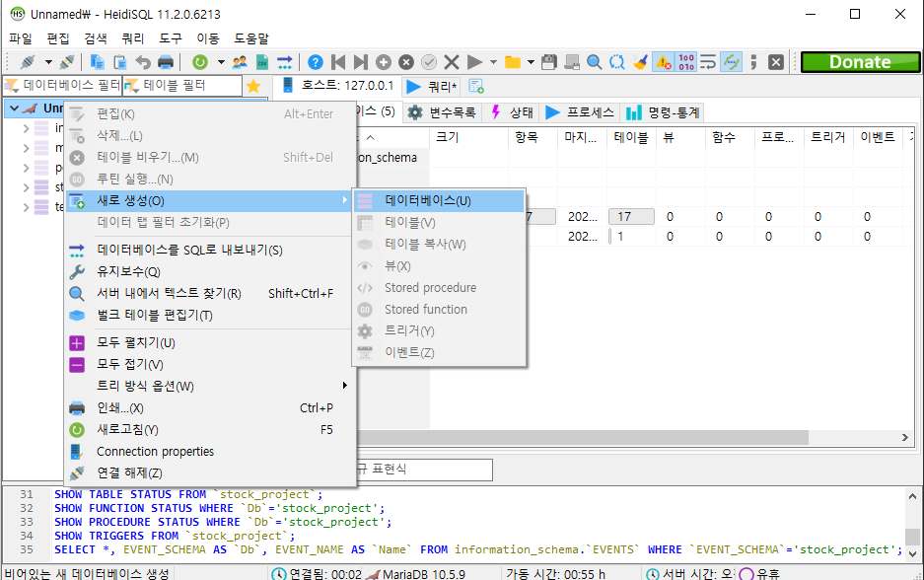Expand the first database tree node

coord(26,128)
